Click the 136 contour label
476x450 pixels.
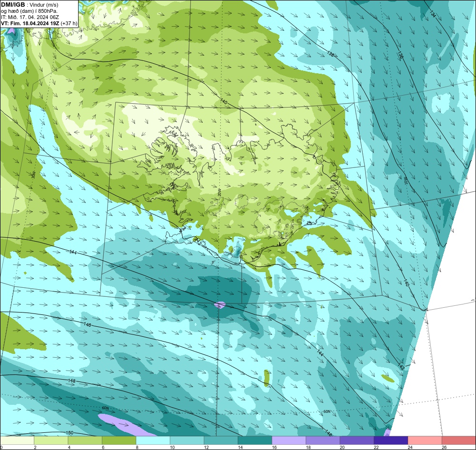(x=400, y=55)
